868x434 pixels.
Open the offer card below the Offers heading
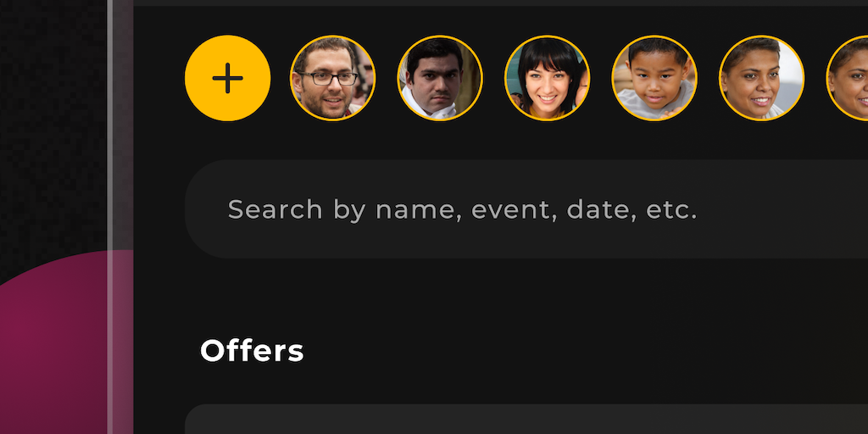click(526, 420)
